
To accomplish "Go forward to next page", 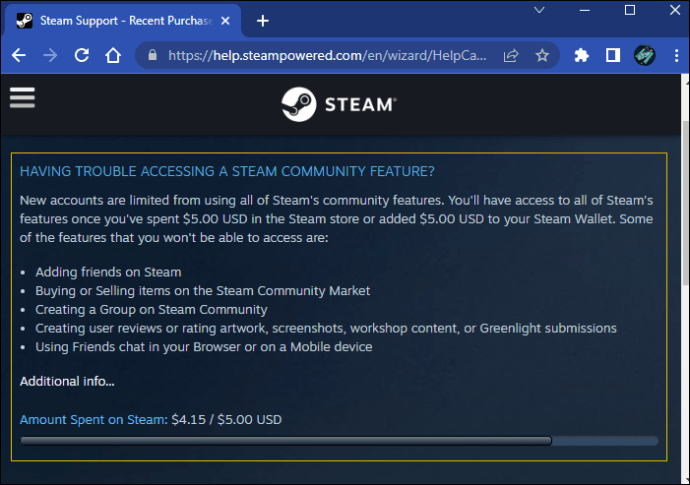I will (x=50, y=55).
